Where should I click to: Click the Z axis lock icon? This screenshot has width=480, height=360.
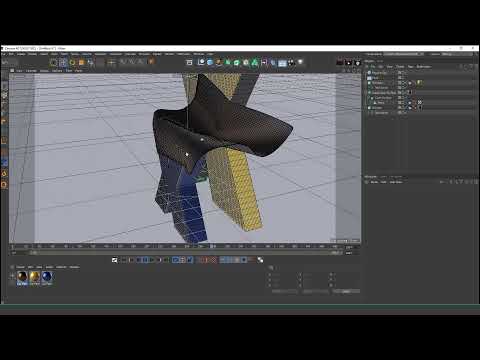pyautogui.click(x=140, y=62)
